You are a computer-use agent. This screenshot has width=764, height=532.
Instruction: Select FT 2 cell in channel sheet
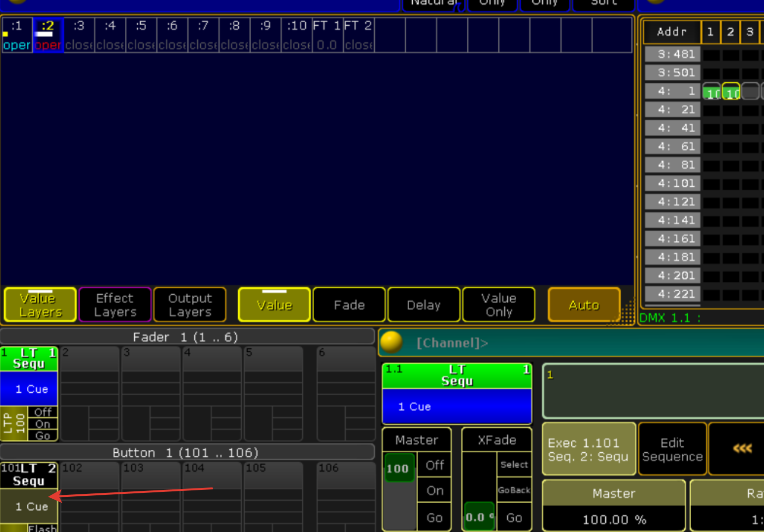pyautogui.click(x=358, y=35)
